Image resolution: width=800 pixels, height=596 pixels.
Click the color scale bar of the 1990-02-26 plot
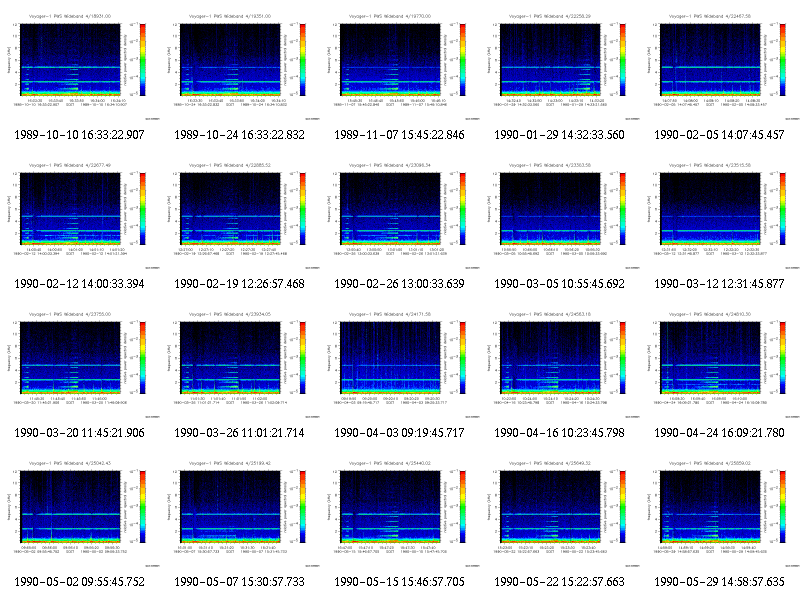[463, 209]
